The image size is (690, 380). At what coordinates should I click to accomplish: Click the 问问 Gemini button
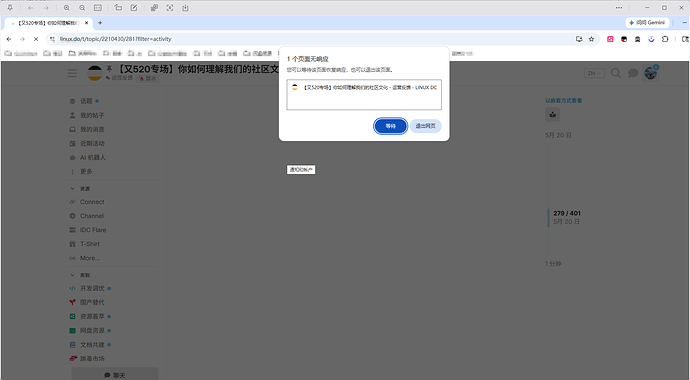click(647, 22)
